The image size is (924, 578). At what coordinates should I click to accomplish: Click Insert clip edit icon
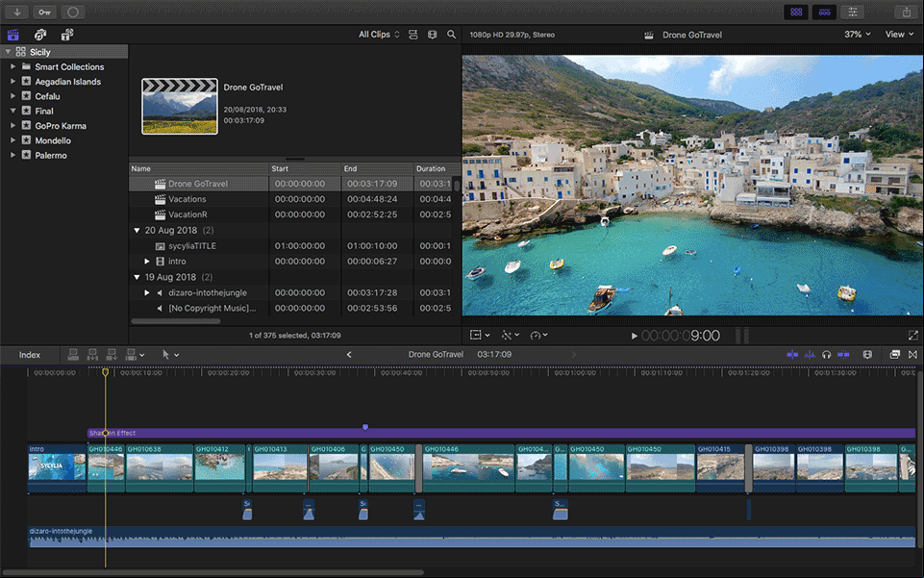[x=92, y=355]
